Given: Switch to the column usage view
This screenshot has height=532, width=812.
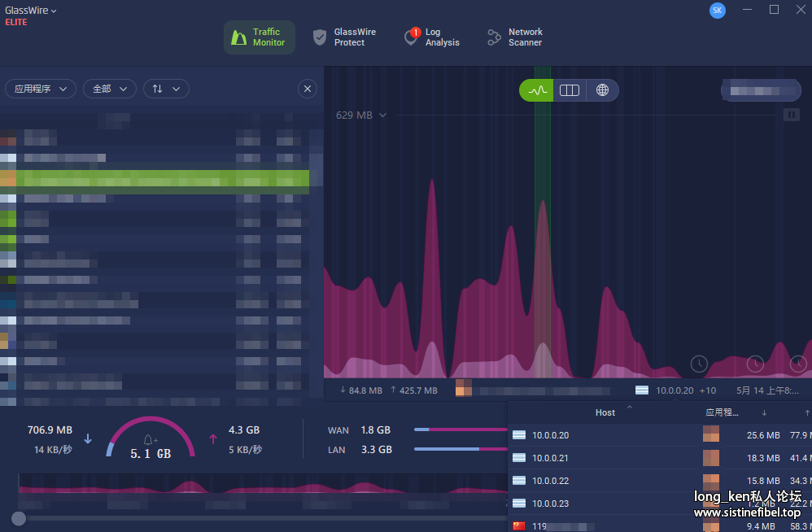Looking at the screenshot, I should click(x=570, y=90).
